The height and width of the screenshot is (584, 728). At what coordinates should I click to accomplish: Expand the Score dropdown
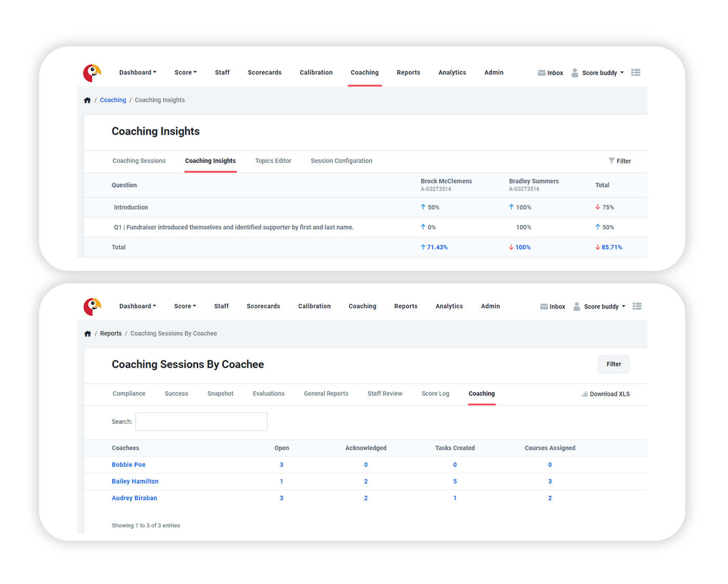185,72
